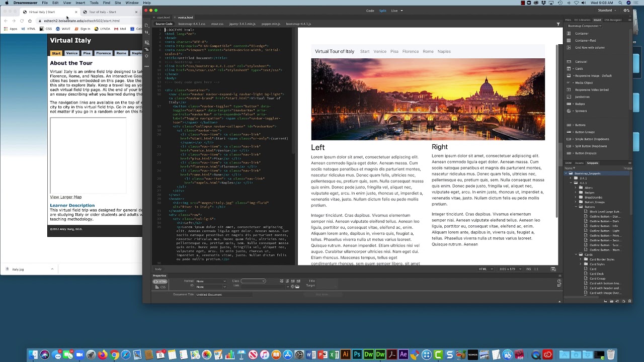This screenshot has width=644, height=362.
Task: Open the Class dropdown in Properties
Action: pyautogui.click(x=253, y=281)
